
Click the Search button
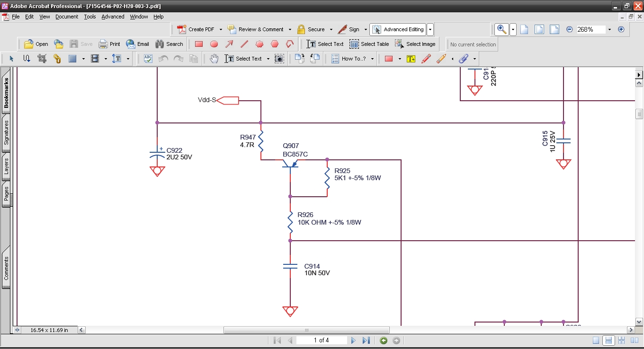tap(169, 44)
